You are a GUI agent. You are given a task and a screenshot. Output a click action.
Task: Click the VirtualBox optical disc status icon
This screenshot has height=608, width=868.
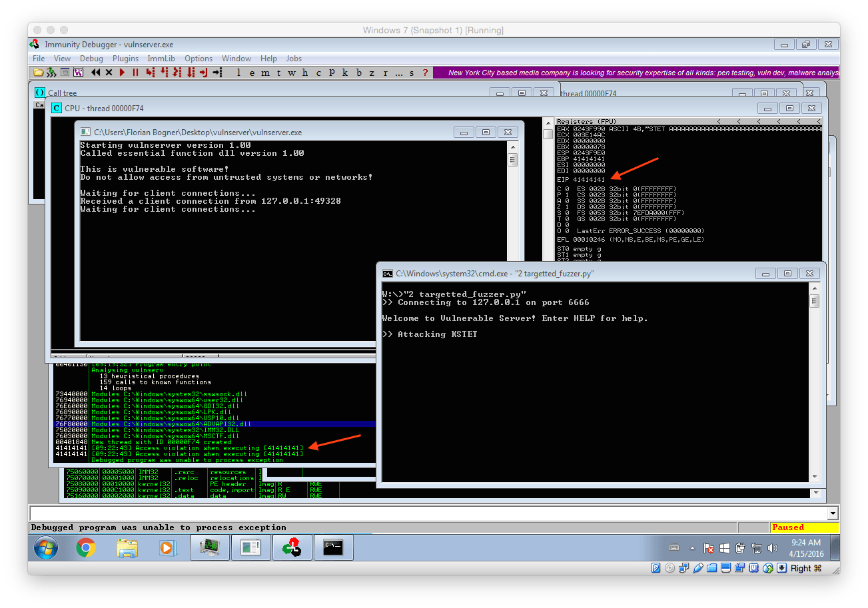click(x=670, y=568)
